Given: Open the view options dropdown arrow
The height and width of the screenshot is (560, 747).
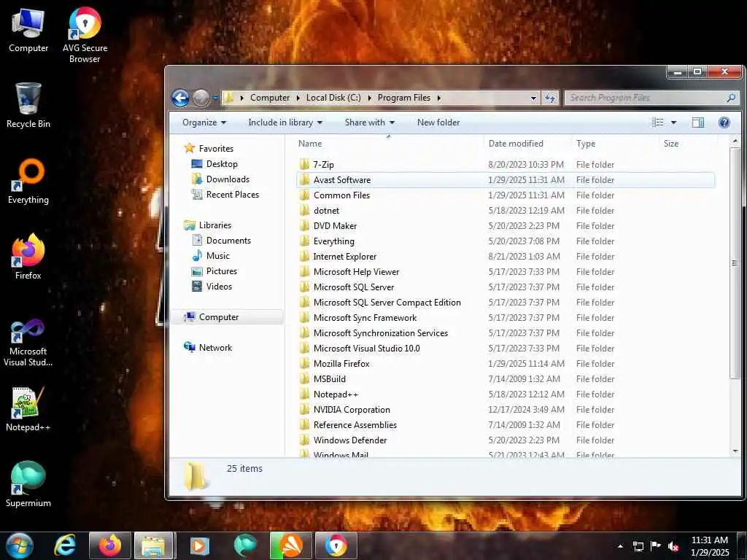Looking at the screenshot, I should [673, 122].
